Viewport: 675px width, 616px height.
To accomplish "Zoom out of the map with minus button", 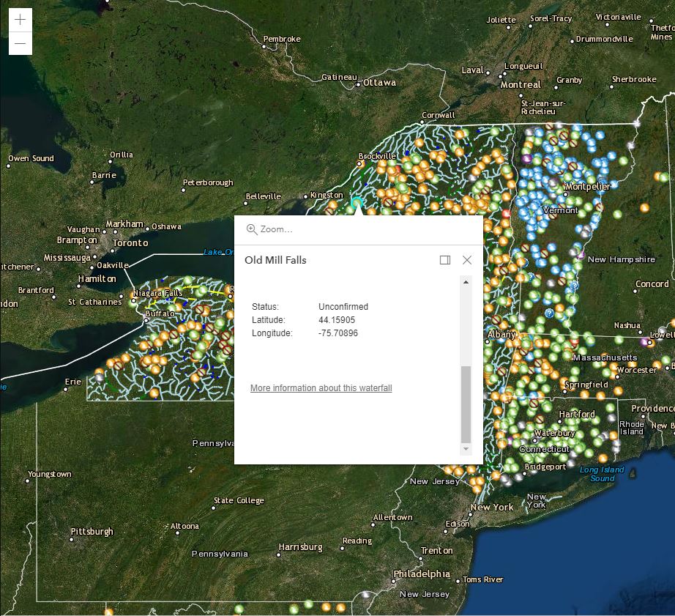I will tap(20, 44).
